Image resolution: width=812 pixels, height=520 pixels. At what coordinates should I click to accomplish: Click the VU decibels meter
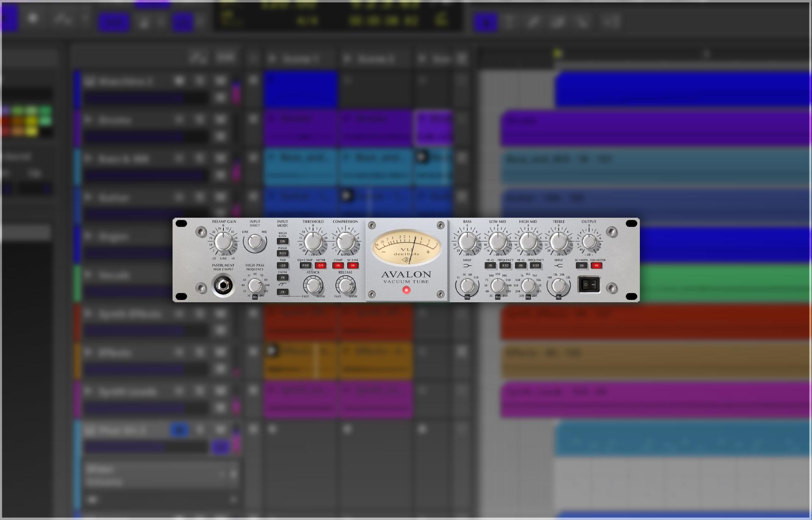click(406, 247)
